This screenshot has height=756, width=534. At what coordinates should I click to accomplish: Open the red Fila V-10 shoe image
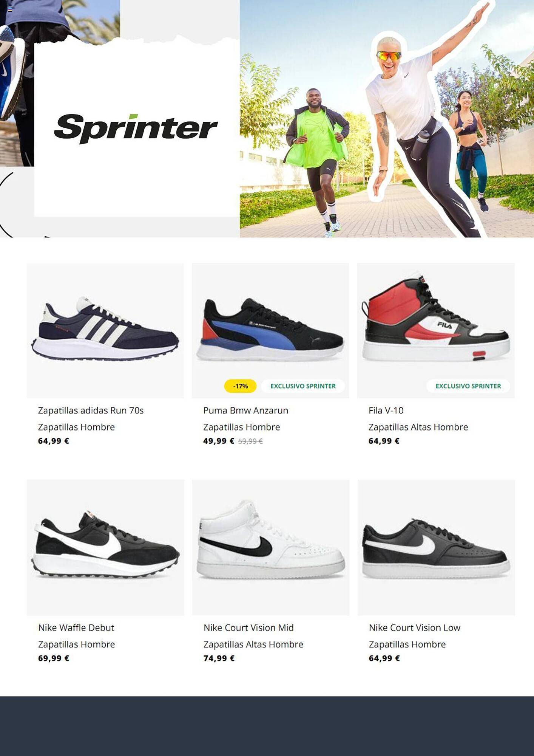click(436, 330)
